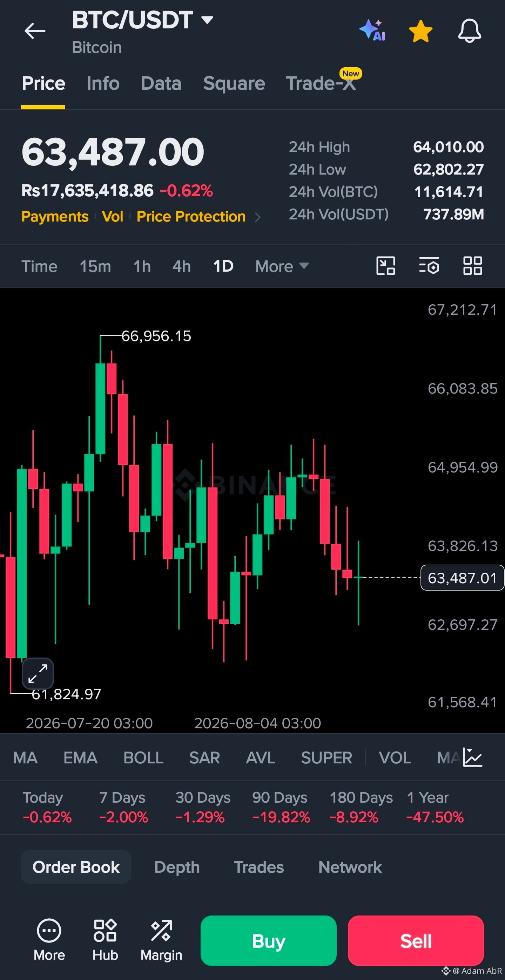Tap the Price Protection link
Viewport: 505px width, 980px height.
tap(191, 217)
